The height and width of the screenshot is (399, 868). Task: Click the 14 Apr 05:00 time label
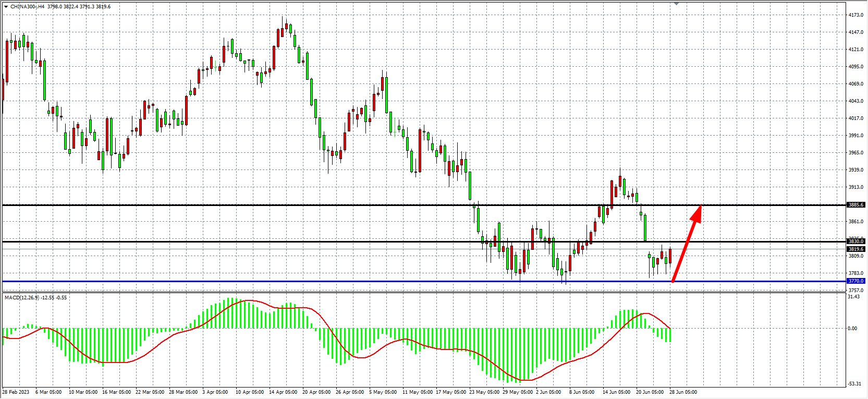pos(283,392)
